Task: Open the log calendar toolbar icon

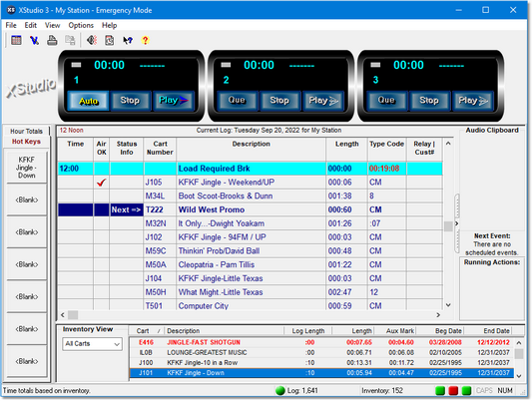Action: 16,40
